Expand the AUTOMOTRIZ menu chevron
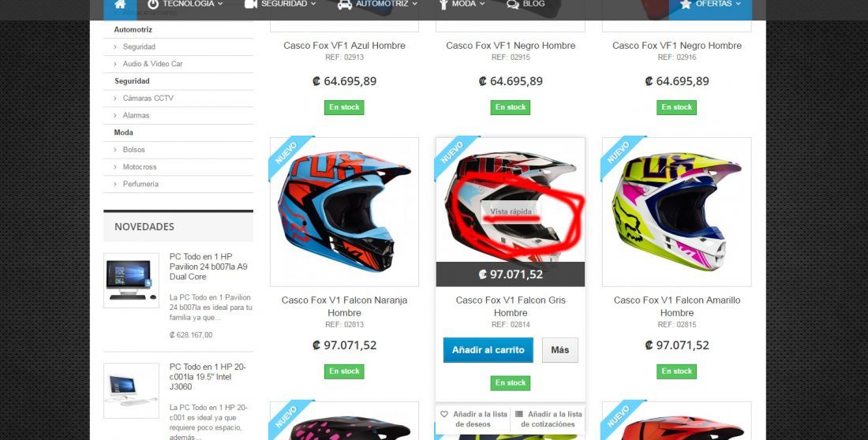The height and width of the screenshot is (440, 868). [x=414, y=4]
